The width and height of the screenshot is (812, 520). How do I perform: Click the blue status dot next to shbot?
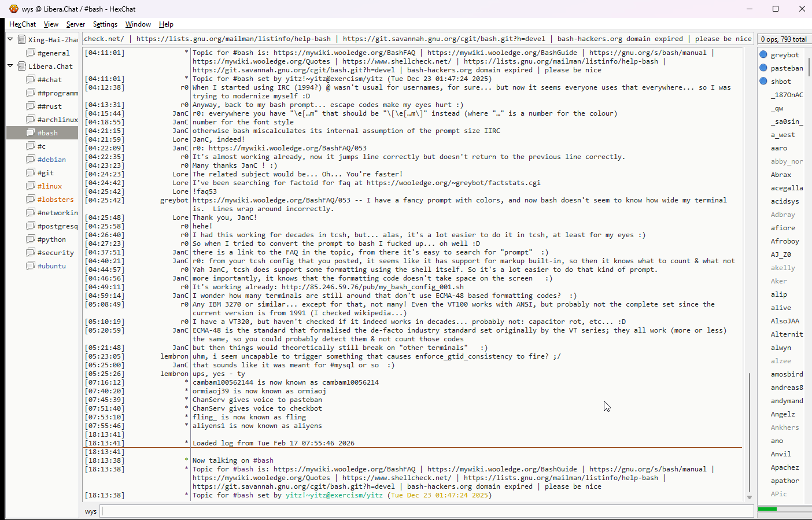763,81
